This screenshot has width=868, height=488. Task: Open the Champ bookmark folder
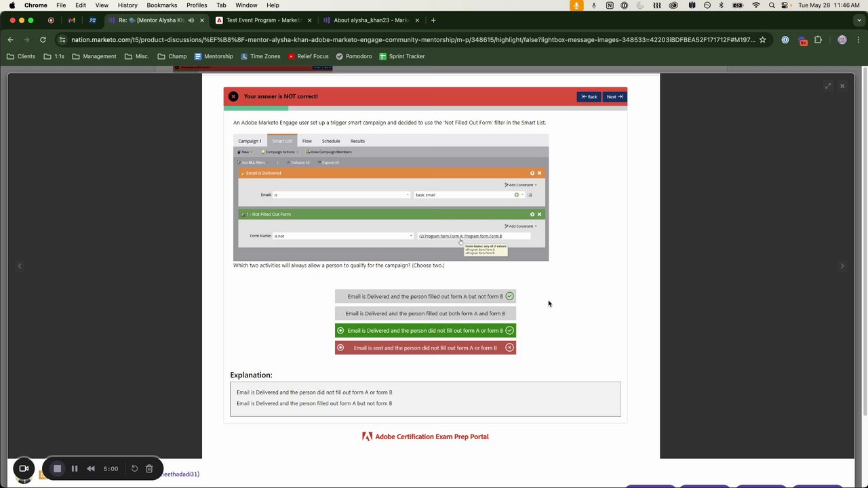point(172,56)
